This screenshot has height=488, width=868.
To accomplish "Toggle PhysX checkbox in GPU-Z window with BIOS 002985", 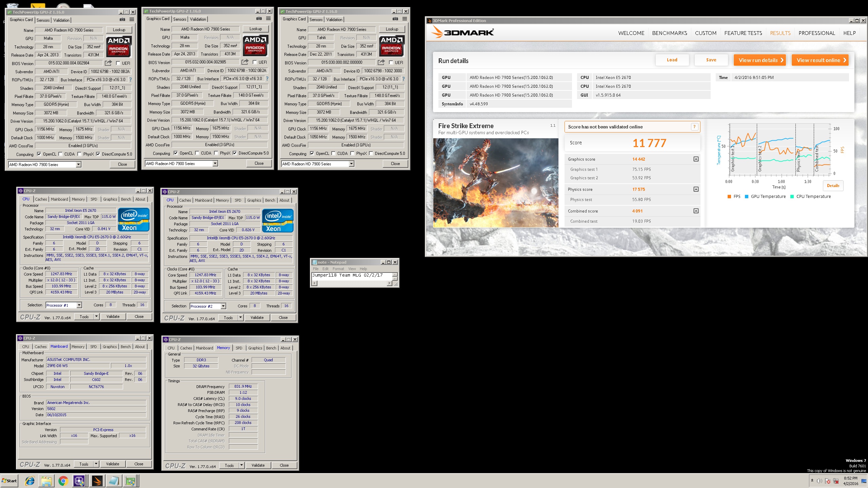I will (216, 153).
